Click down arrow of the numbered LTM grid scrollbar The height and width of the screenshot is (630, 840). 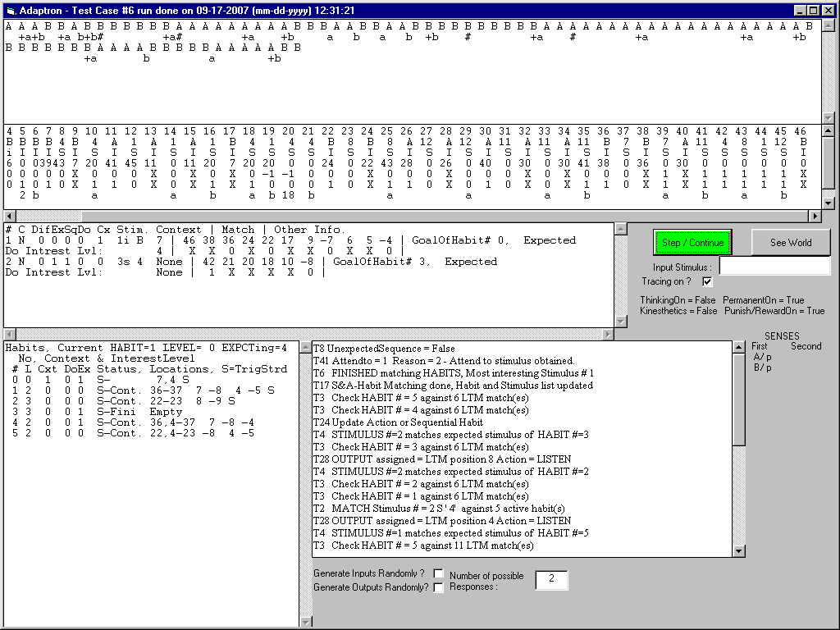point(829,203)
